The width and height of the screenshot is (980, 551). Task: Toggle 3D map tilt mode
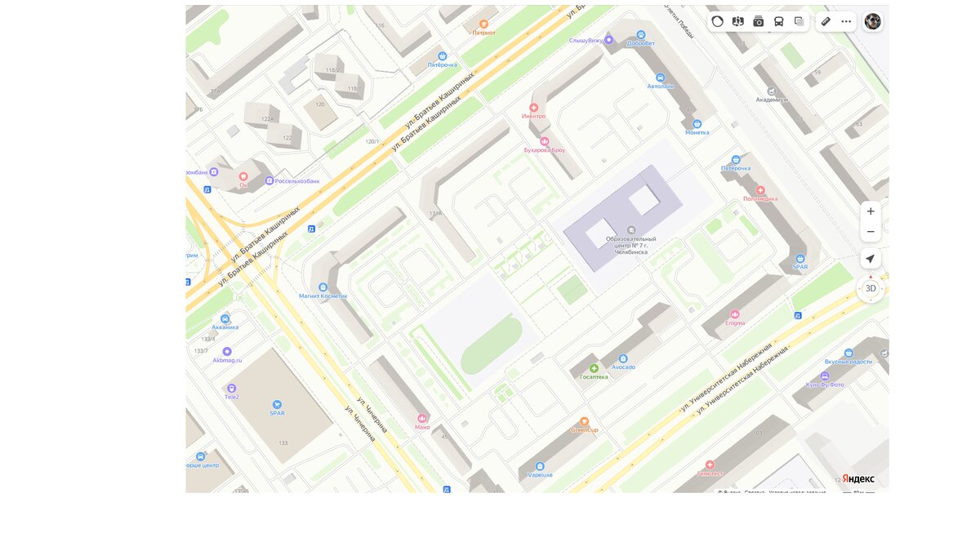pos(871,289)
